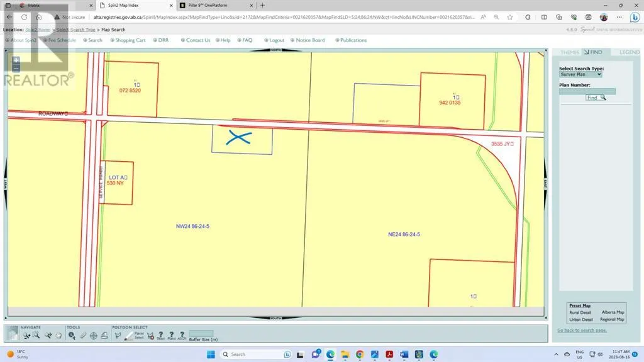This screenshot has width=644, height=362.
Task: Select the crosshair target tool
Action: [x=94, y=336]
